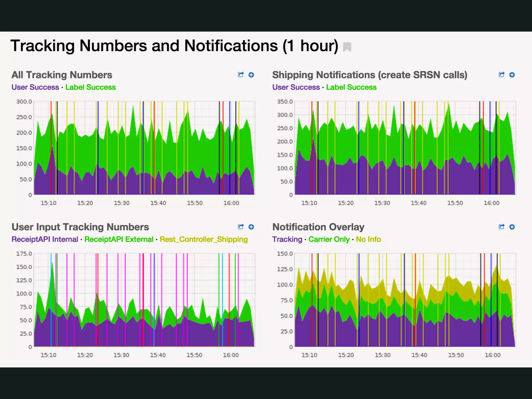The width and height of the screenshot is (532, 399).
Task: Open the Notification Overlay graph title
Action: pos(318,227)
